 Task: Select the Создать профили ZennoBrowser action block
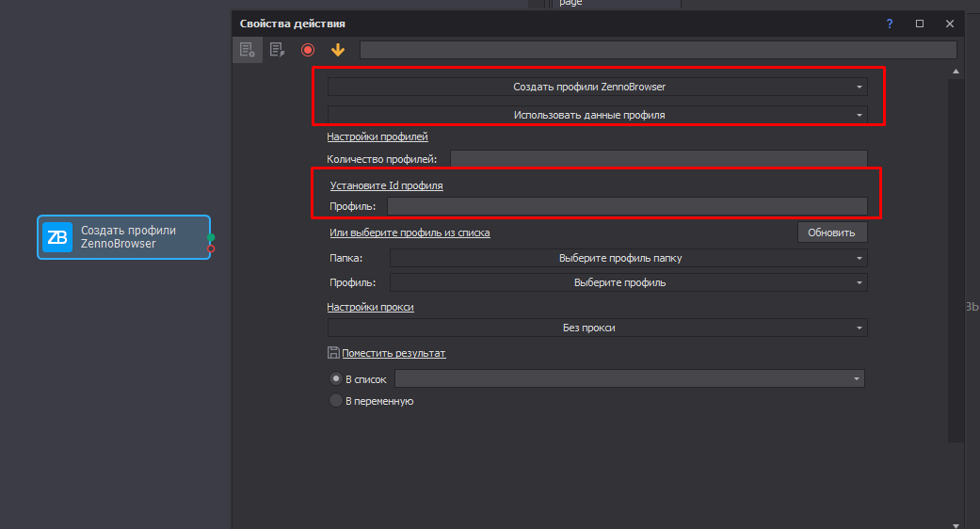point(123,237)
